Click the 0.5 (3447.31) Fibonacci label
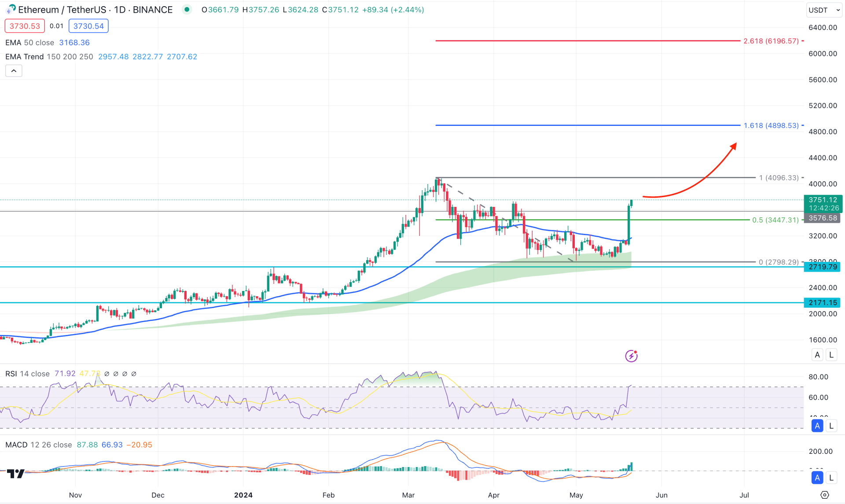 coord(775,220)
